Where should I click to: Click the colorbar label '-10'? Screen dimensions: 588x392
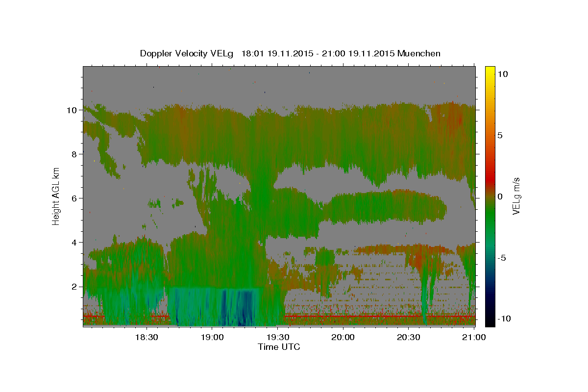pos(504,318)
